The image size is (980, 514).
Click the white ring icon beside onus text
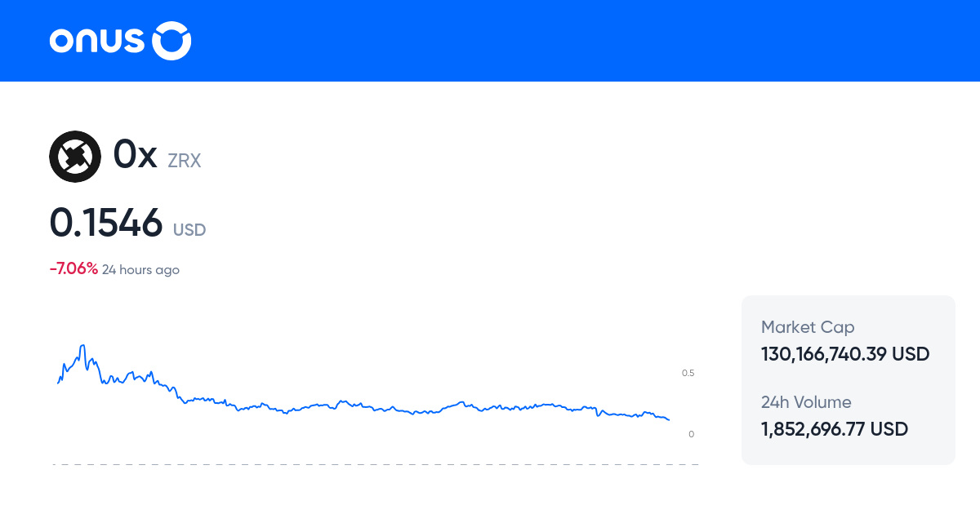click(x=171, y=40)
